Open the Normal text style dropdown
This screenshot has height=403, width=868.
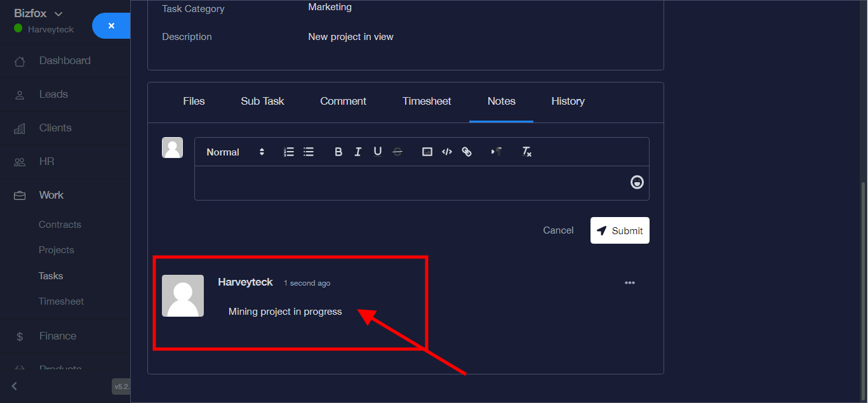pyautogui.click(x=235, y=152)
